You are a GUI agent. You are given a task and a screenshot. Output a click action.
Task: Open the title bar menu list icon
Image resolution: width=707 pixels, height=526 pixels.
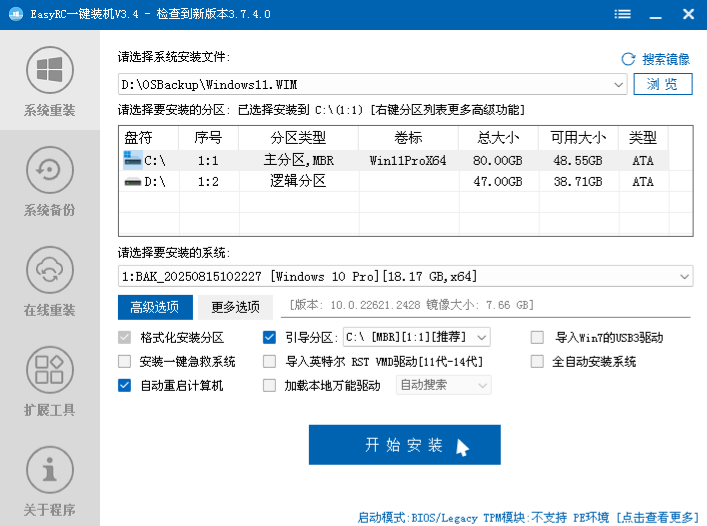point(622,14)
